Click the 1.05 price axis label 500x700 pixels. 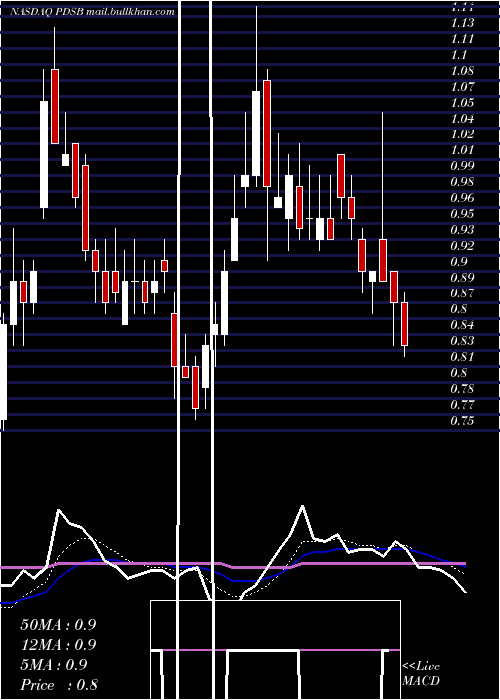click(462, 102)
